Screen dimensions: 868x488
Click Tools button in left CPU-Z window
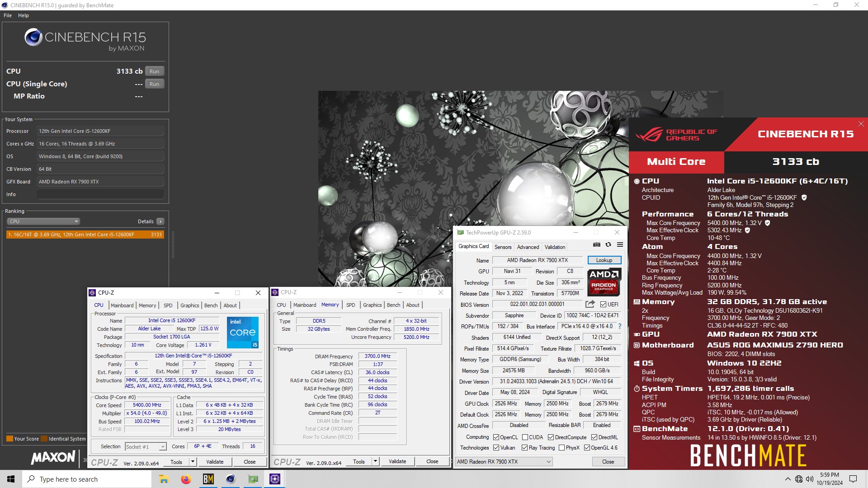click(x=176, y=462)
